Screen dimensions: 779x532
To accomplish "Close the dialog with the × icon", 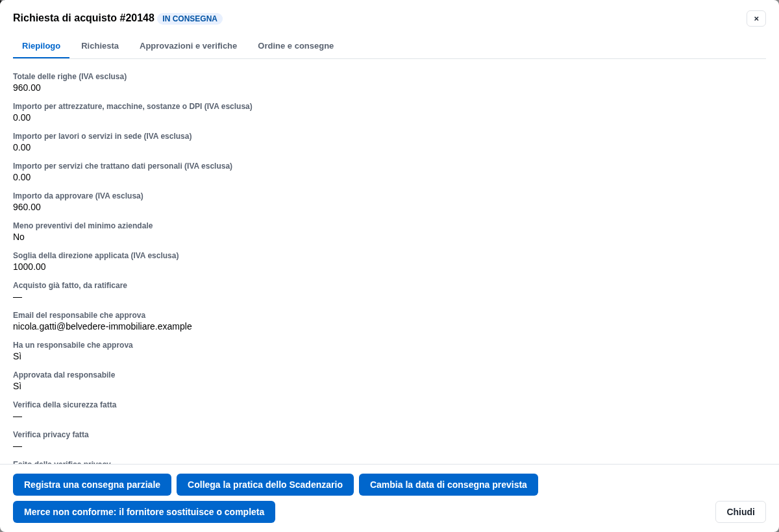I will click(x=756, y=18).
